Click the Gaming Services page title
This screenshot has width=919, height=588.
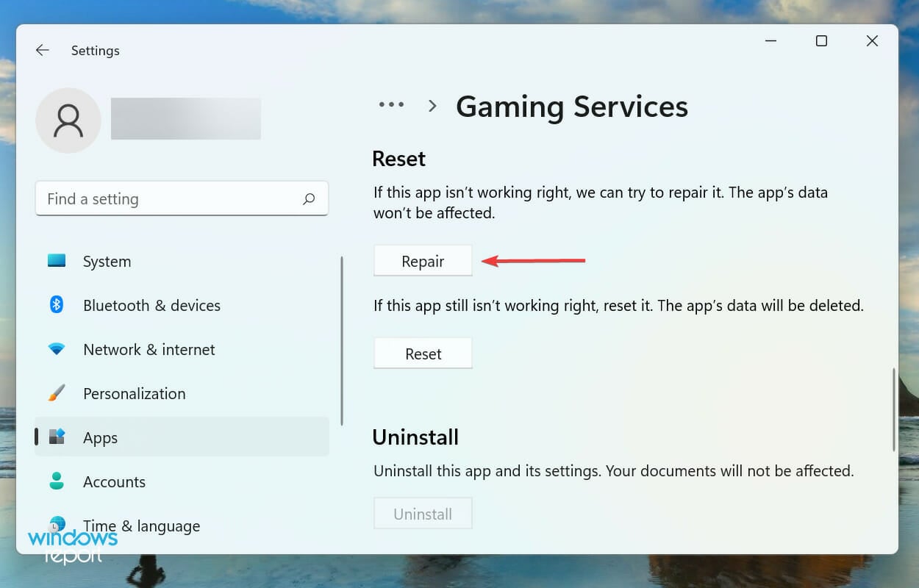click(x=572, y=107)
